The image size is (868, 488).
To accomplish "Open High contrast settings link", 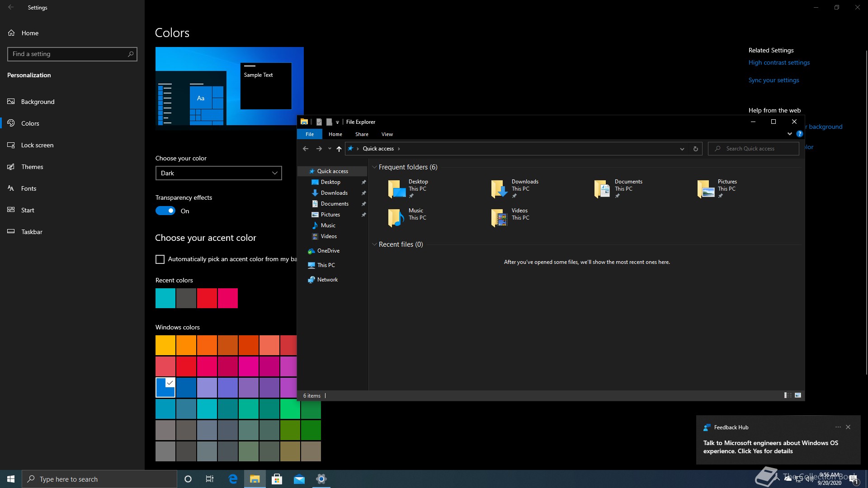I will coord(779,63).
